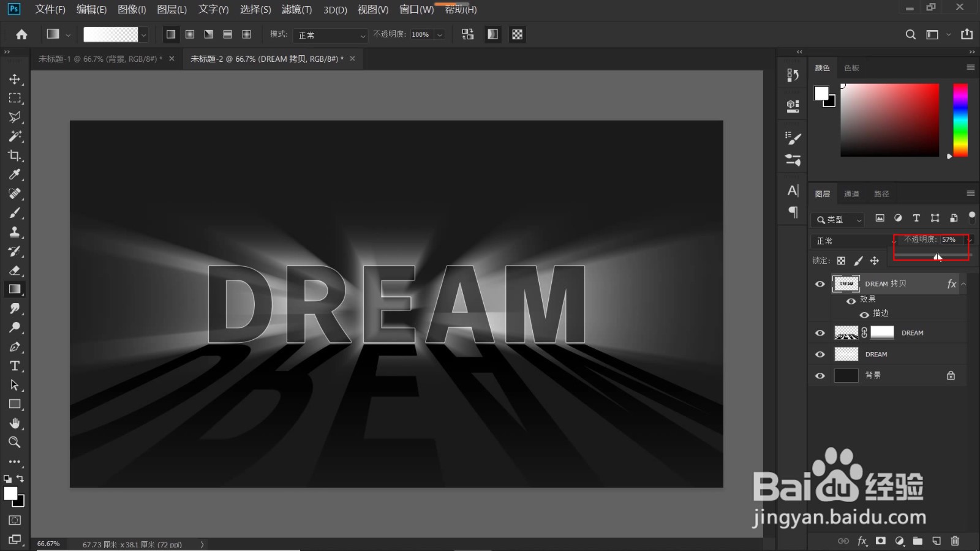Screen dimensions: 980x551
Task: Click the lock transparent pixels button
Action: (x=841, y=261)
